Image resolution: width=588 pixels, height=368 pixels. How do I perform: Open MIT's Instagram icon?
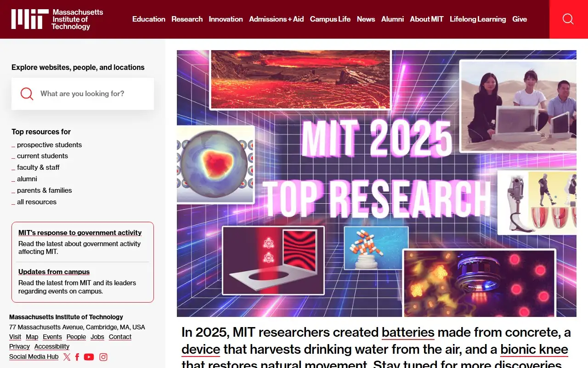(103, 357)
